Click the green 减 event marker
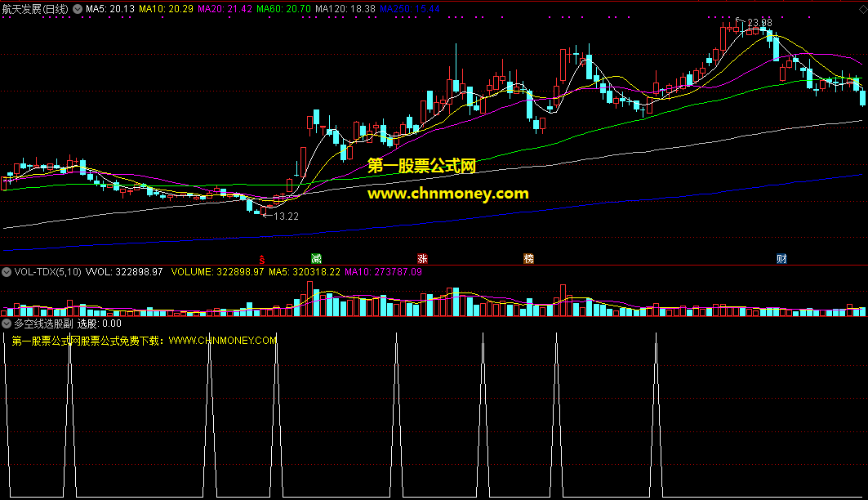 click(316, 259)
